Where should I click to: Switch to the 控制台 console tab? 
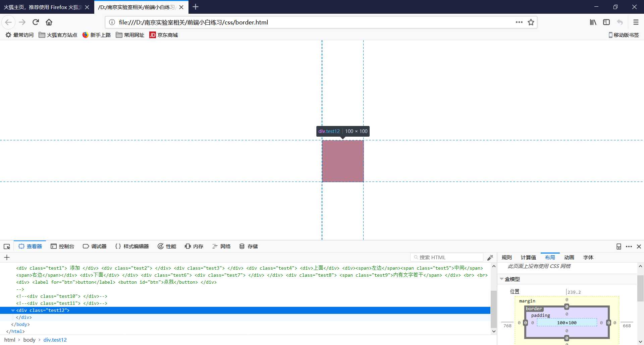click(62, 246)
